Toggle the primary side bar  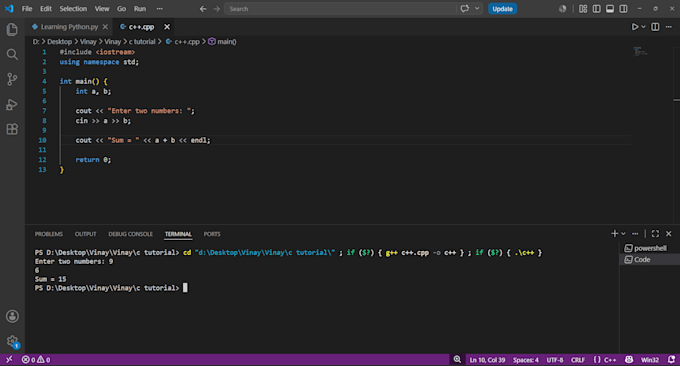pos(597,9)
